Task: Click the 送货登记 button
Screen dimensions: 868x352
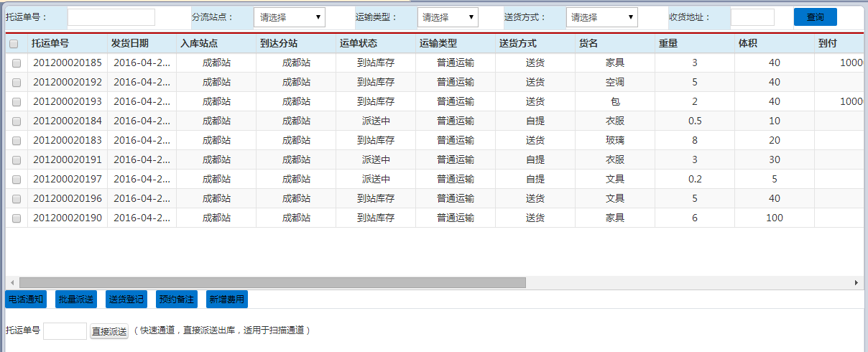Action: (126, 299)
